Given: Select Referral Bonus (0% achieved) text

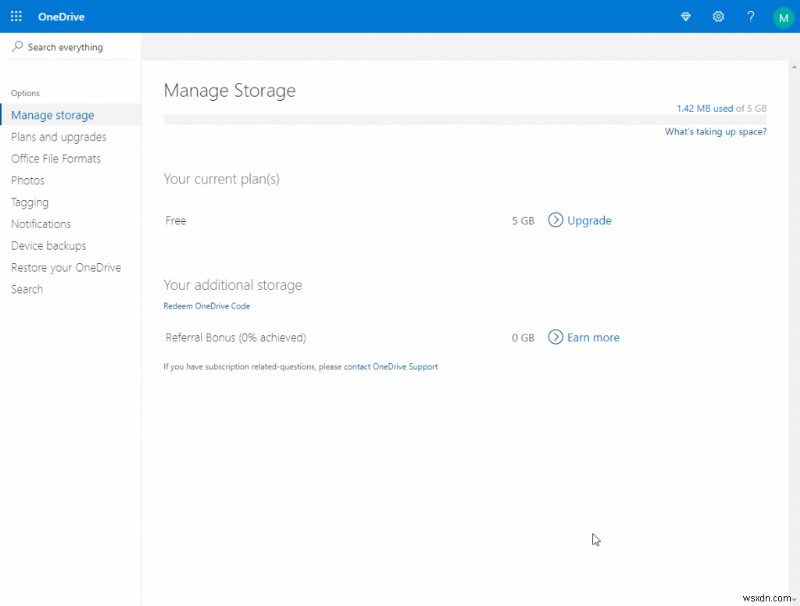Looking at the screenshot, I should tap(236, 338).
